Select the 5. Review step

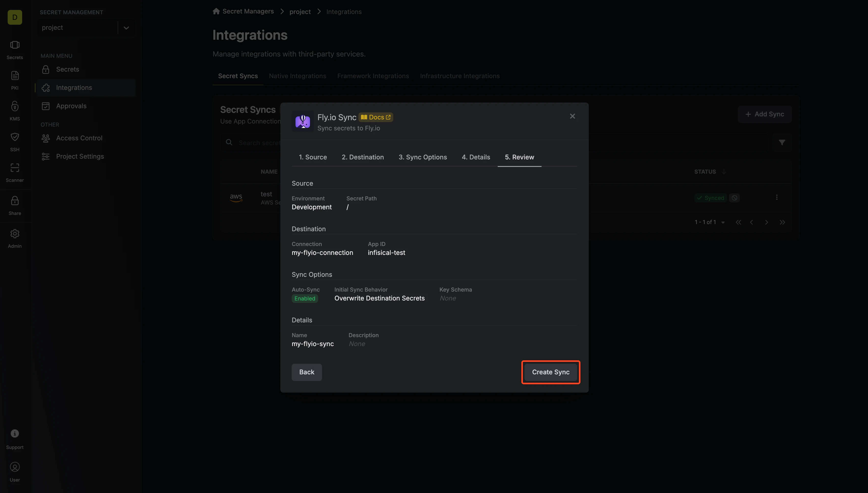520,157
